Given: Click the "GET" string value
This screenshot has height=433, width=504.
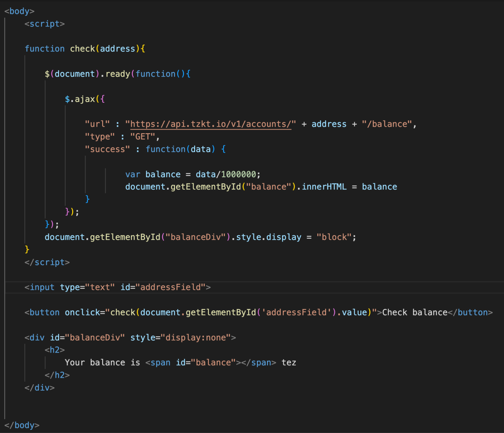Looking at the screenshot, I should 142,137.
